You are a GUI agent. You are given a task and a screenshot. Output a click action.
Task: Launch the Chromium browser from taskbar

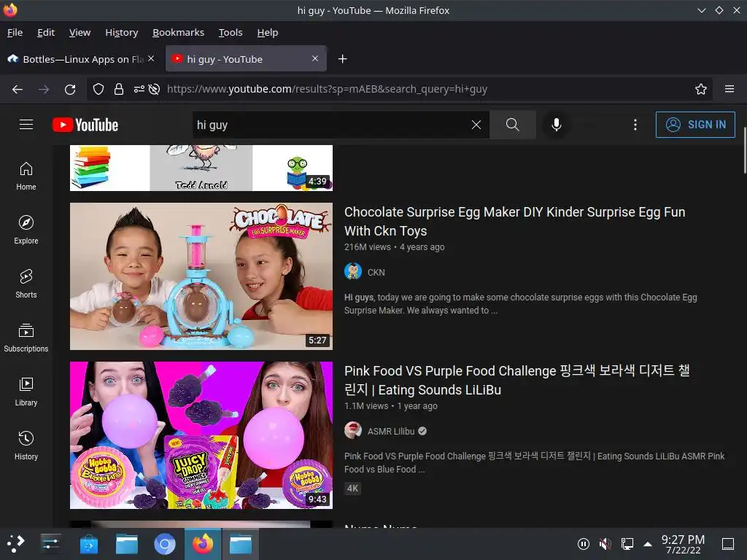pyautogui.click(x=164, y=544)
